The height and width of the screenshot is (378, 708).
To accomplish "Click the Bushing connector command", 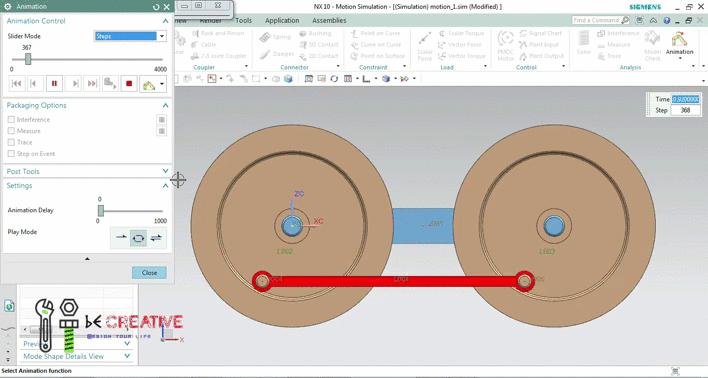I will (x=315, y=33).
